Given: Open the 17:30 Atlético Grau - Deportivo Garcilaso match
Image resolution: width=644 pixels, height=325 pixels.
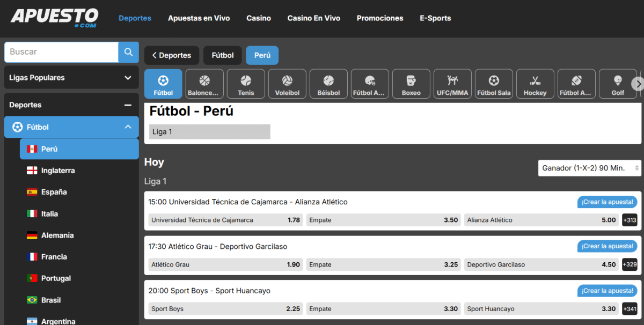Looking at the screenshot, I should click(218, 247).
